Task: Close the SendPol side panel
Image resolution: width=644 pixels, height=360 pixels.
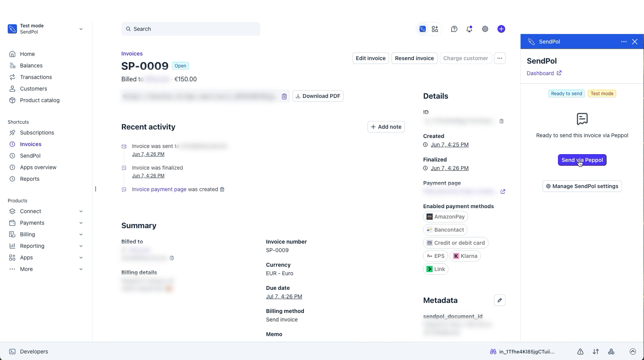Action: [x=635, y=42]
